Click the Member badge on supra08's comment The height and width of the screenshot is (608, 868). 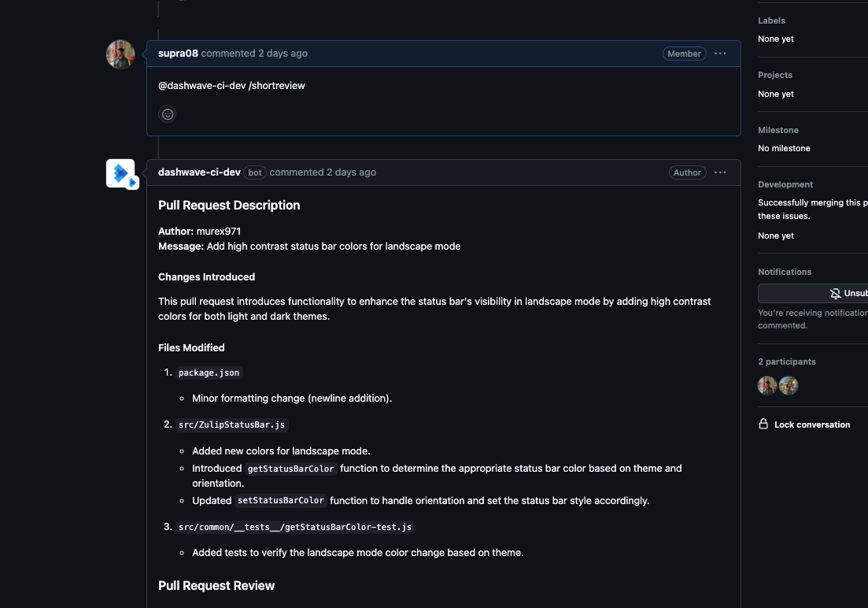click(684, 54)
